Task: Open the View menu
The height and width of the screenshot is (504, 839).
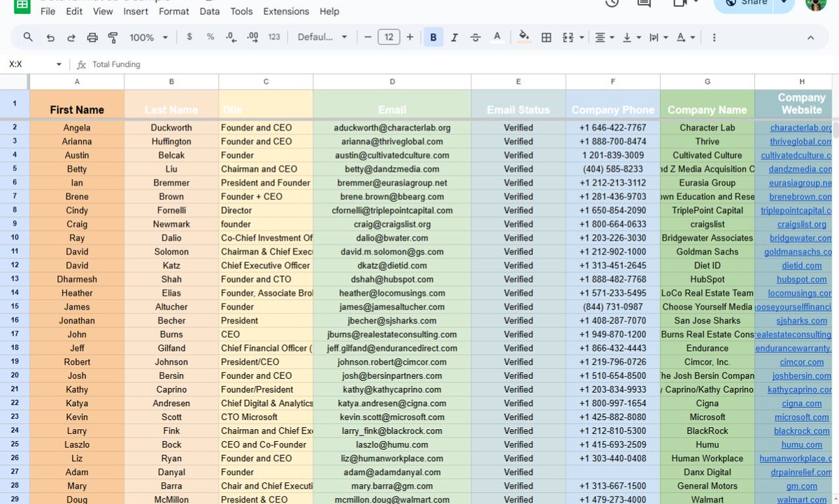Action: [x=103, y=11]
